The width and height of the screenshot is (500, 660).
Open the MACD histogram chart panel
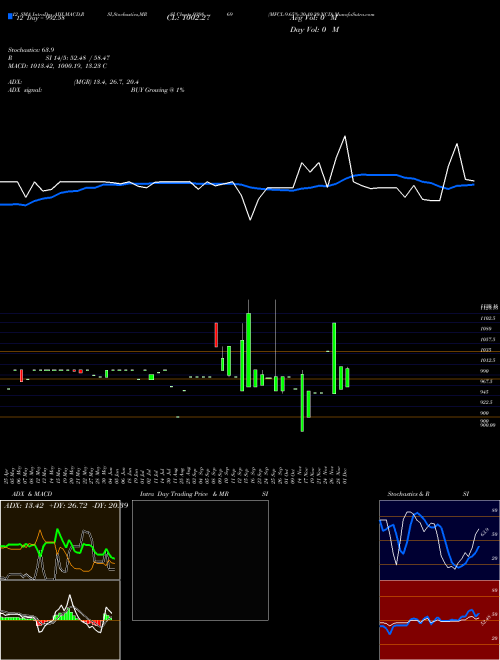[60, 620]
